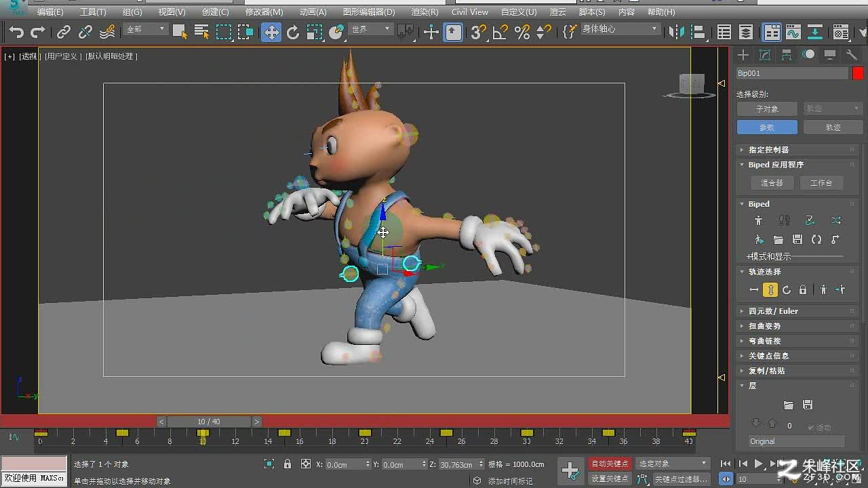Select the Link tool chain icon
The height and width of the screenshot is (488, 868).
(64, 32)
